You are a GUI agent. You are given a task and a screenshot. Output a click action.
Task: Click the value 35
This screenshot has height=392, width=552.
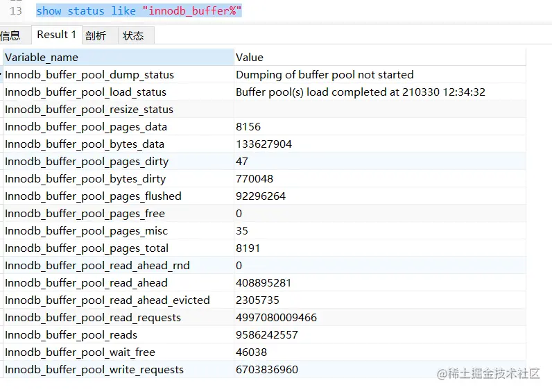[242, 231]
